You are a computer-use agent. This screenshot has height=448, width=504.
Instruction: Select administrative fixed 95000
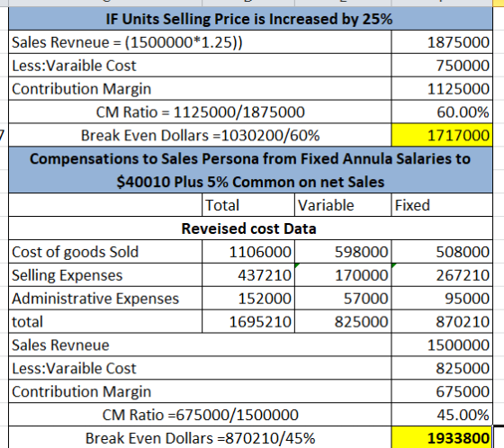[x=442, y=299]
